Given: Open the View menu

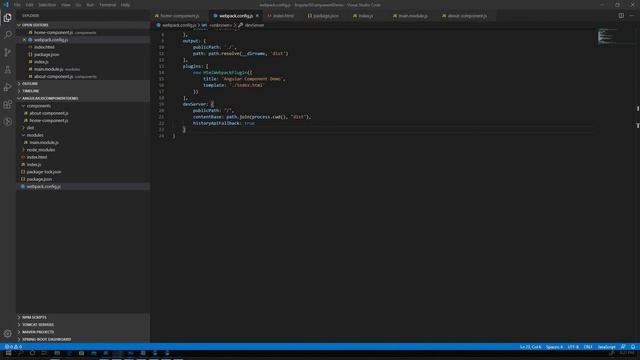Looking at the screenshot, I should point(65,5).
